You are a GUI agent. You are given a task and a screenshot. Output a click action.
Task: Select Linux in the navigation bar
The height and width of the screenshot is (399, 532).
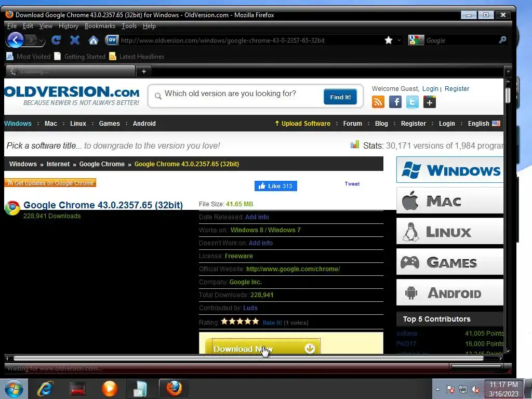click(78, 124)
